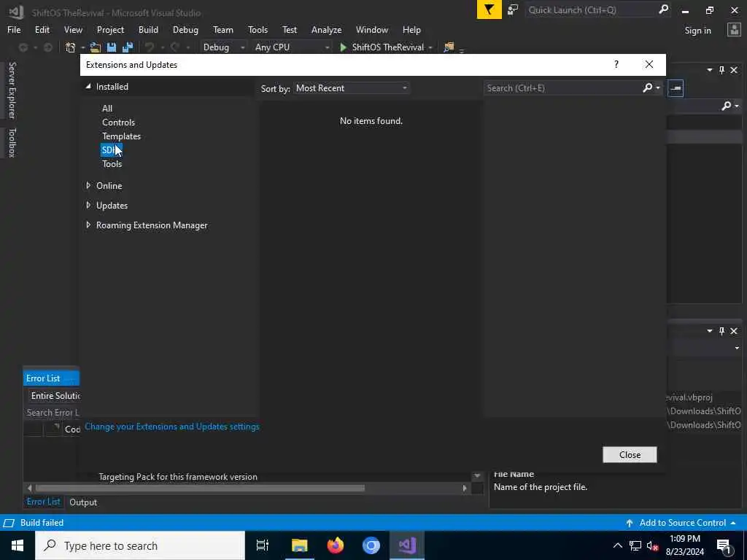Click the Navigate Backward toolbar icon
The height and width of the screenshot is (560, 747).
coord(23,47)
